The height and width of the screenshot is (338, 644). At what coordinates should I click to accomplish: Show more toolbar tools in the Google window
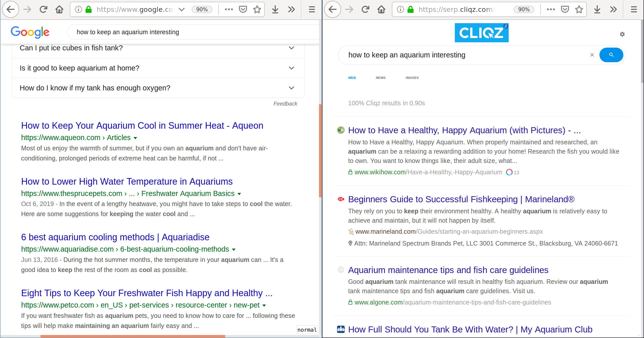(291, 10)
